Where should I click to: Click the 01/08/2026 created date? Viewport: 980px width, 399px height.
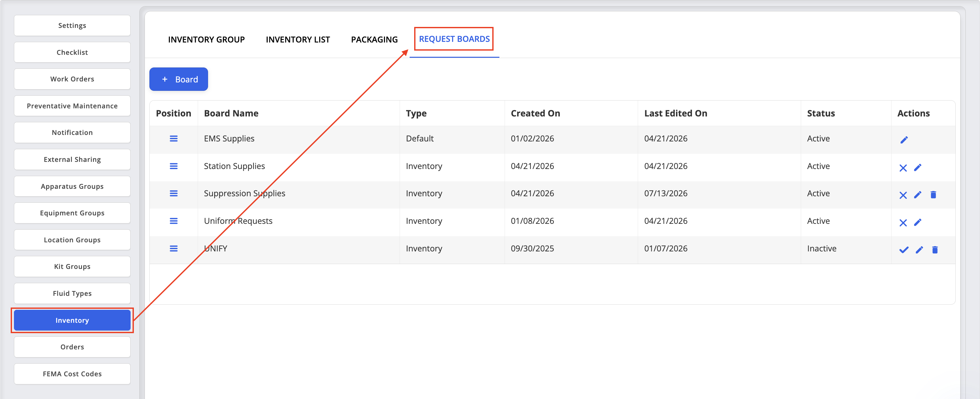(532, 221)
